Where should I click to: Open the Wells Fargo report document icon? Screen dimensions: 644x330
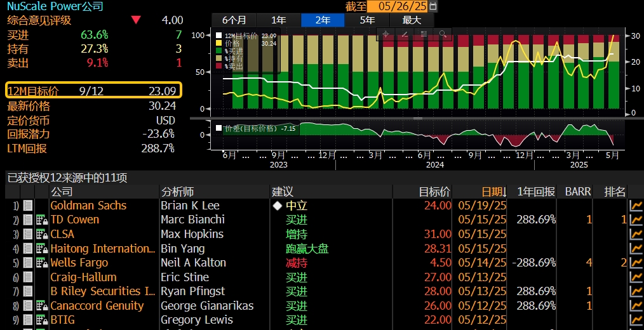[27, 263]
